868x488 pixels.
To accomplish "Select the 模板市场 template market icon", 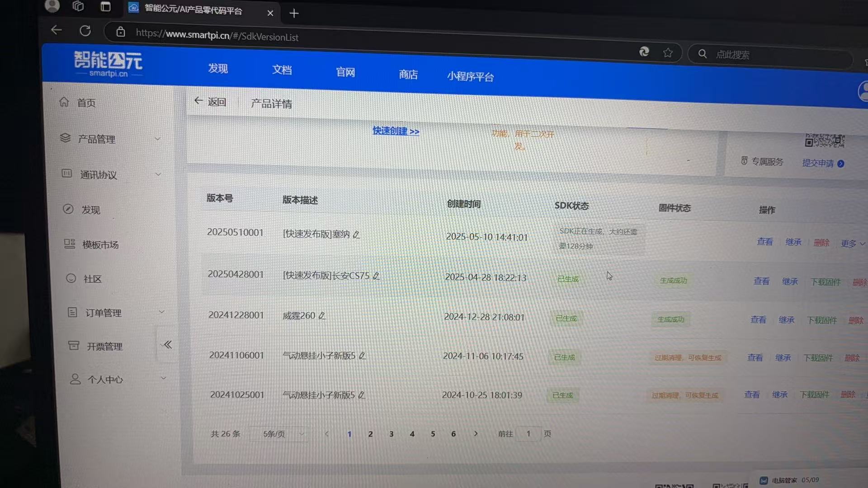I will 70,244.
